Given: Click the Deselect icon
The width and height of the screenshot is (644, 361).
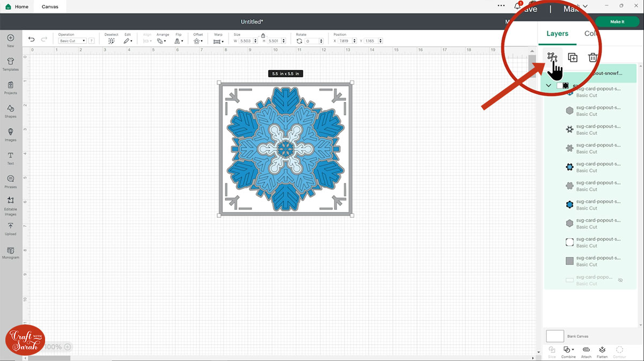Looking at the screenshot, I should coord(111,41).
